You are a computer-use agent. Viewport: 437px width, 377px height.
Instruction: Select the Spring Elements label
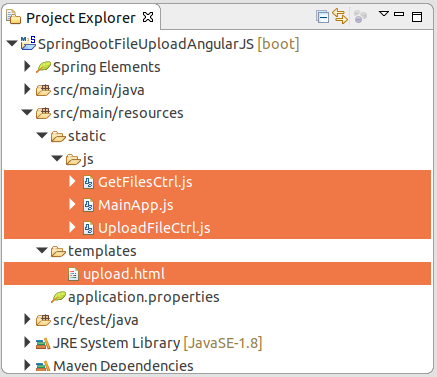pyautogui.click(x=107, y=67)
